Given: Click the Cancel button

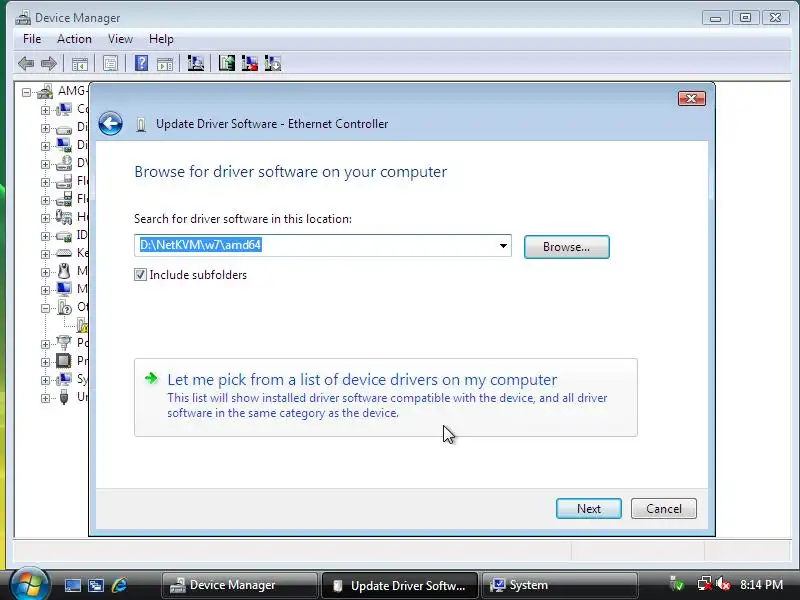Looking at the screenshot, I should (663, 509).
